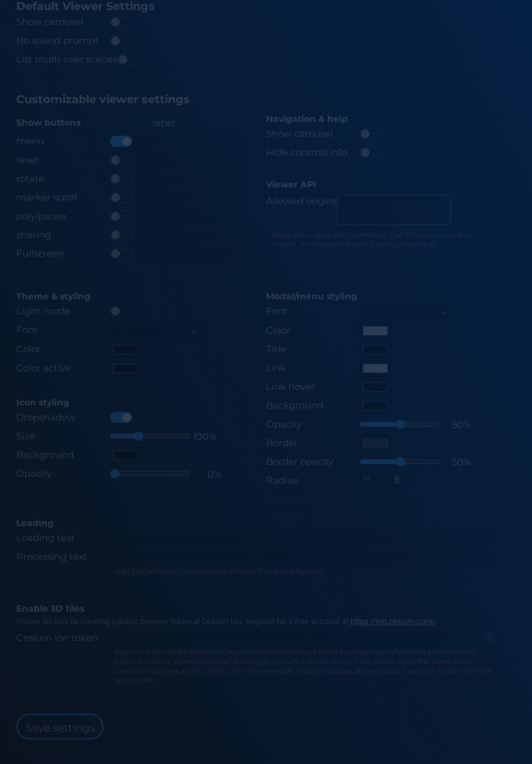Click the Border opacity slider
The width and height of the screenshot is (532, 764).
click(400, 462)
